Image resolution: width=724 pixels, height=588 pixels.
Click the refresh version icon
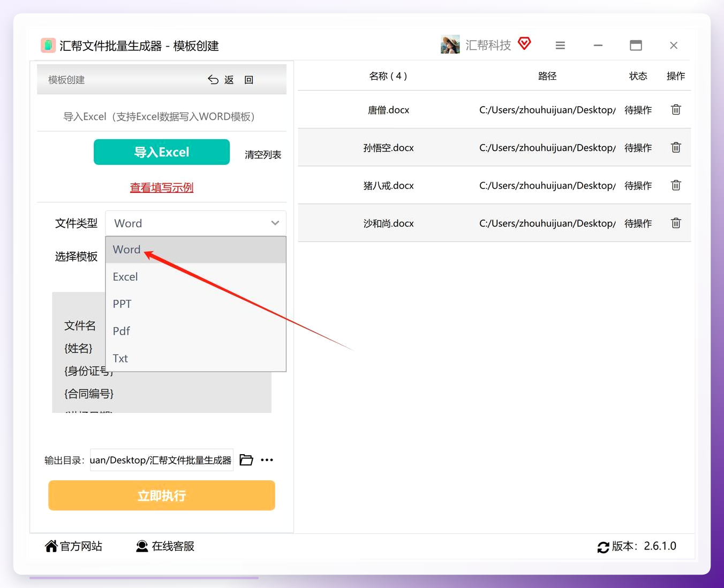pyautogui.click(x=604, y=547)
